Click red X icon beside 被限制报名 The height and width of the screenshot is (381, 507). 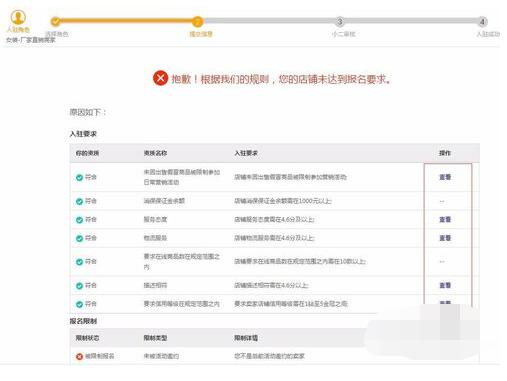pos(79,356)
